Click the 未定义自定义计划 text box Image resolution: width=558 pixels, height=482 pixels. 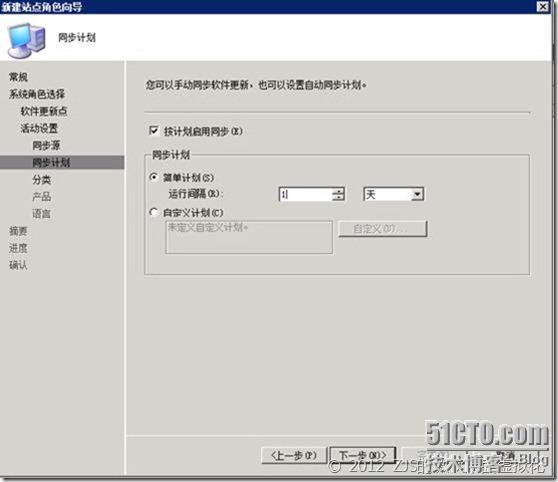coord(249,237)
